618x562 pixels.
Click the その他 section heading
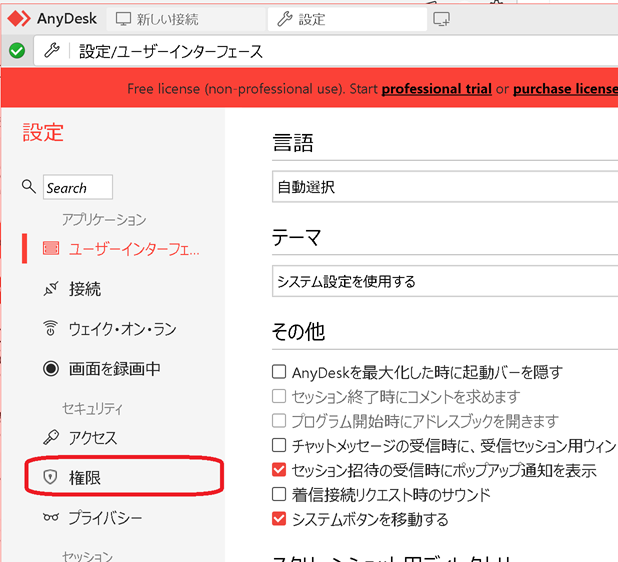(x=298, y=332)
